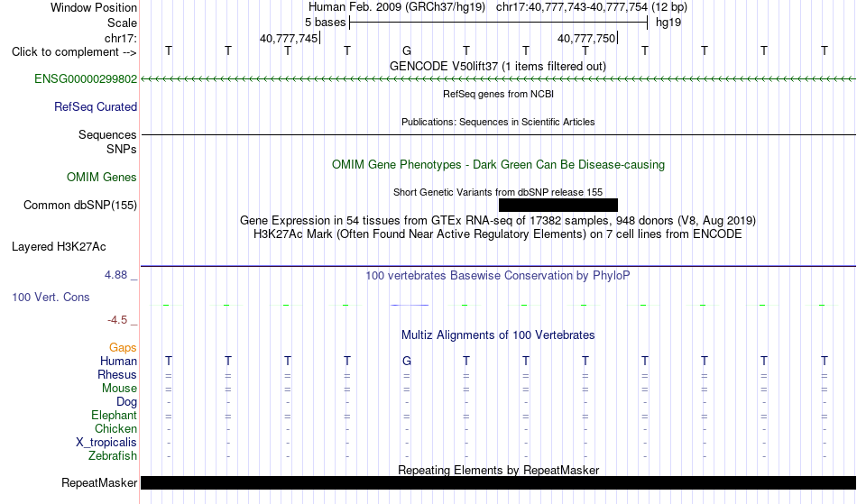Click the blue conservation bar under G
The width and height of the screenshot is (857, 504).
(x=410, y=305)
